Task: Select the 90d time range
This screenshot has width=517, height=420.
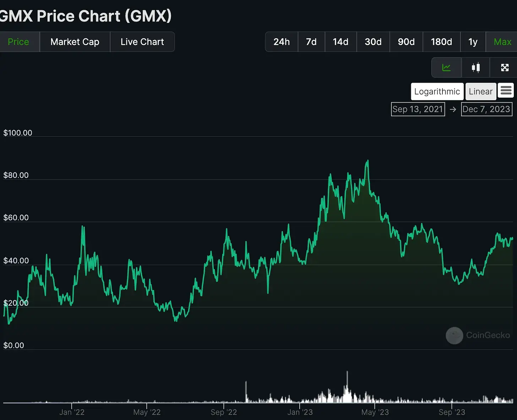Action: coord(406,42)
